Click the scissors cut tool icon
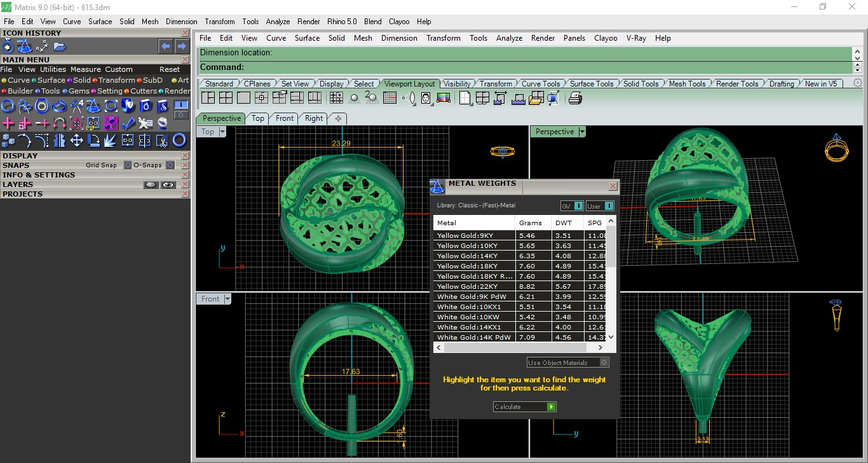The image size is (868, 463). click(162, 141)
